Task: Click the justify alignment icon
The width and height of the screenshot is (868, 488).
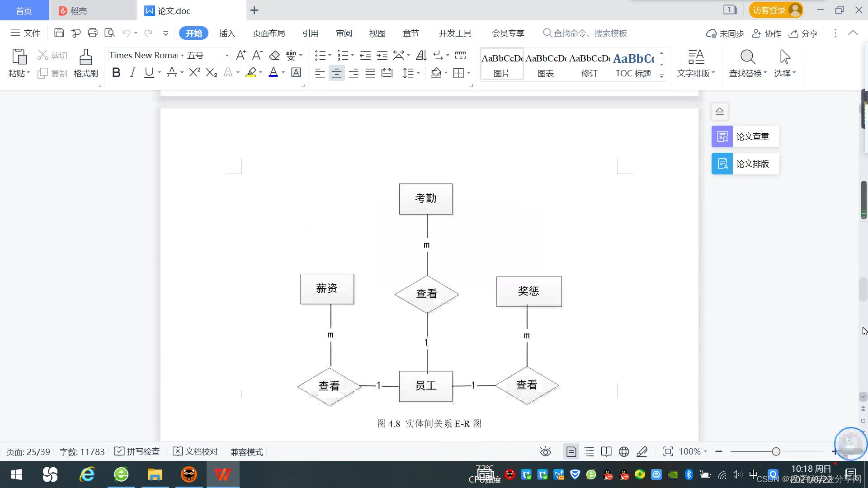Action: pos(370,73)
